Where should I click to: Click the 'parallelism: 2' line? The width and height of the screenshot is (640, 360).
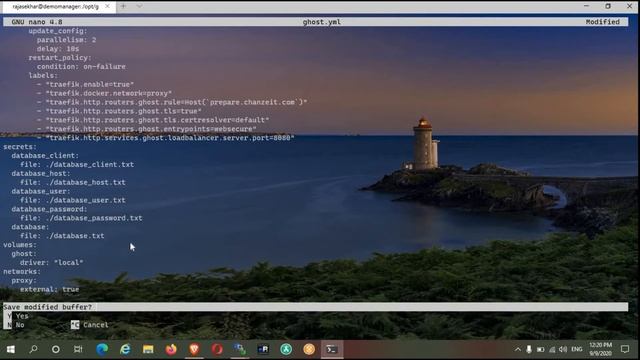(67, 40)
